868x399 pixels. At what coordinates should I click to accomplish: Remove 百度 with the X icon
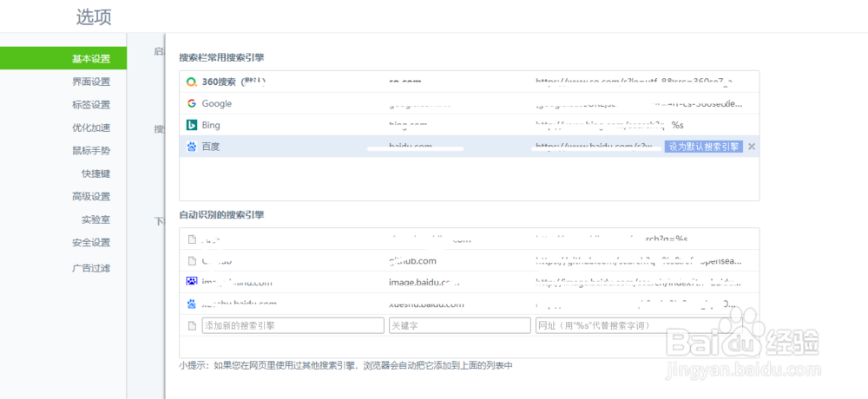[751, 147]
